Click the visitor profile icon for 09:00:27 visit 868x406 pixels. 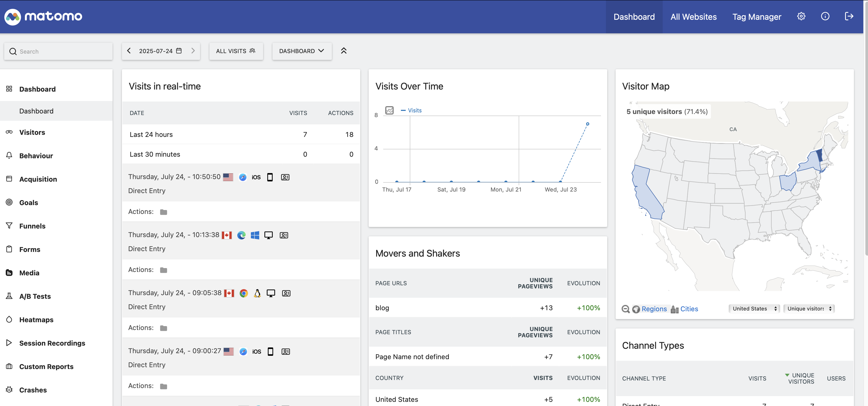pyautogui.click(x=286, y=351)
